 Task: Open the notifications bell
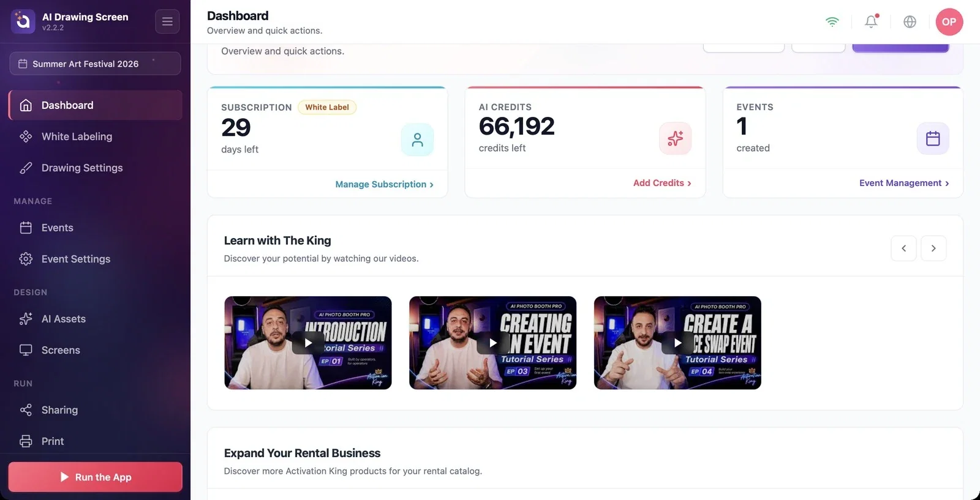871,21
